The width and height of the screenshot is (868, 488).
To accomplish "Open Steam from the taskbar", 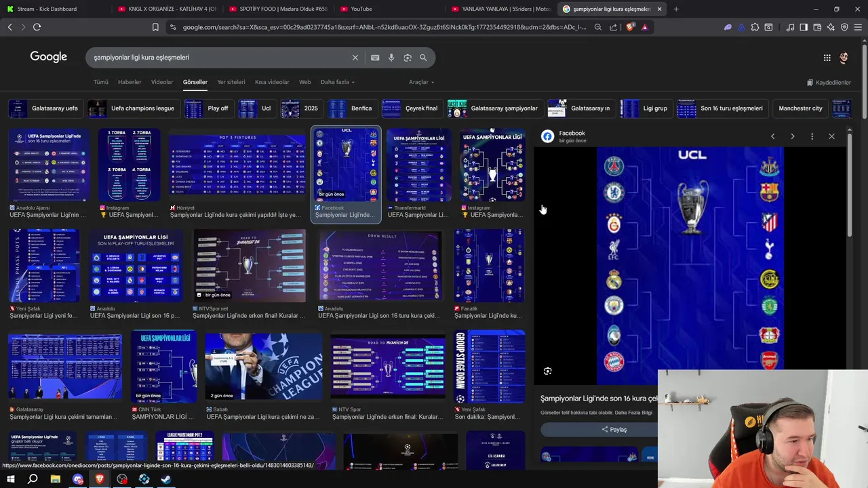I will (166, 479).
